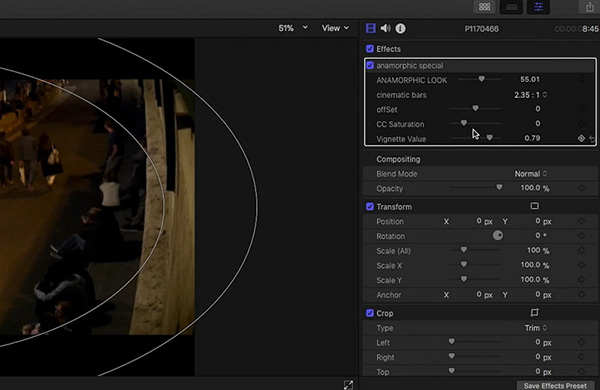Click the clip timecode display
Screen dimensions: 600x390
click(576, 29)
